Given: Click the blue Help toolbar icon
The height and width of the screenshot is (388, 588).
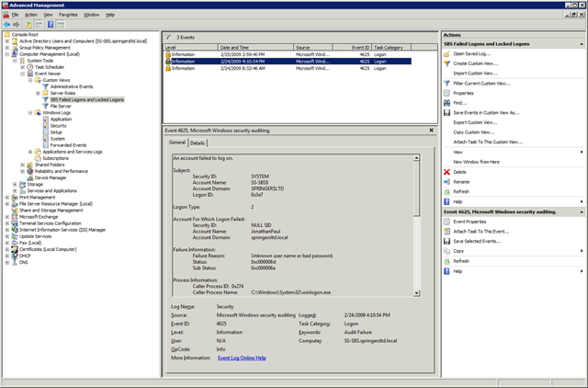Looking at the screenshot, I should (x=51, y=25).
